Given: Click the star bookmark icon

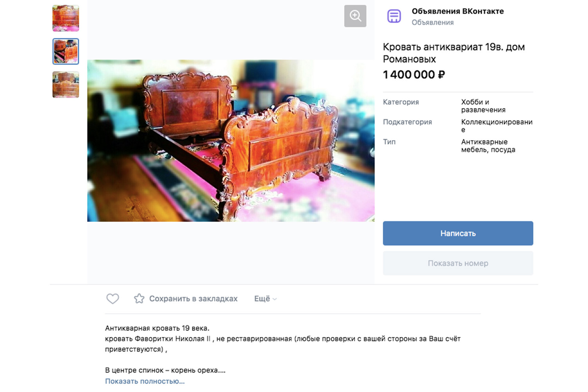Looking at the screenshot, I should pyautogui.click(x=139, y=299).
